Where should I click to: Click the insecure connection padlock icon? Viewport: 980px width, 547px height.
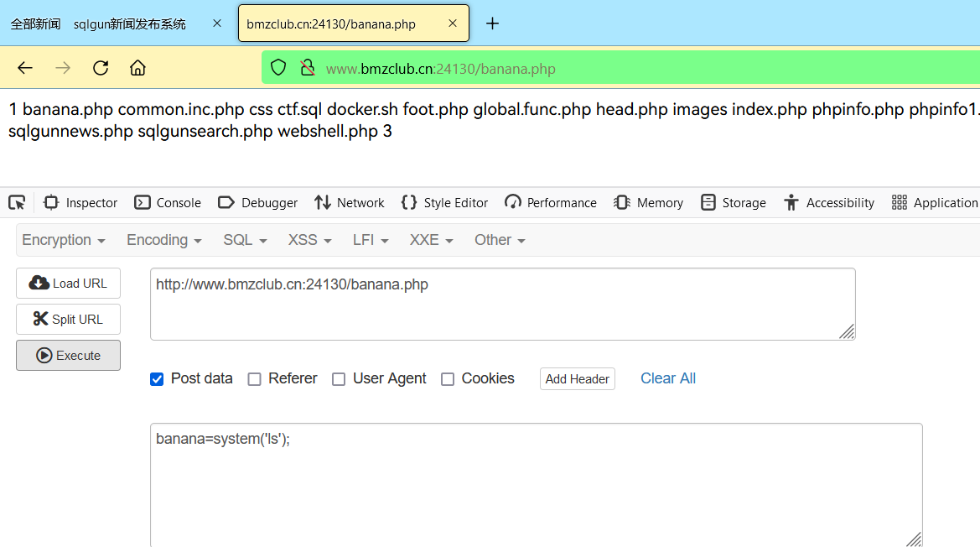[308, 68]
